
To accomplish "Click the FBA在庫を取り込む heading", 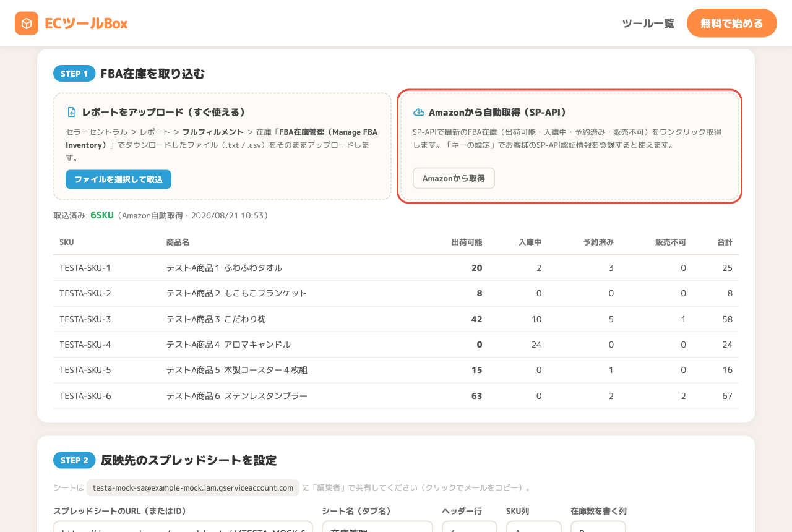I will coord(153,74).
